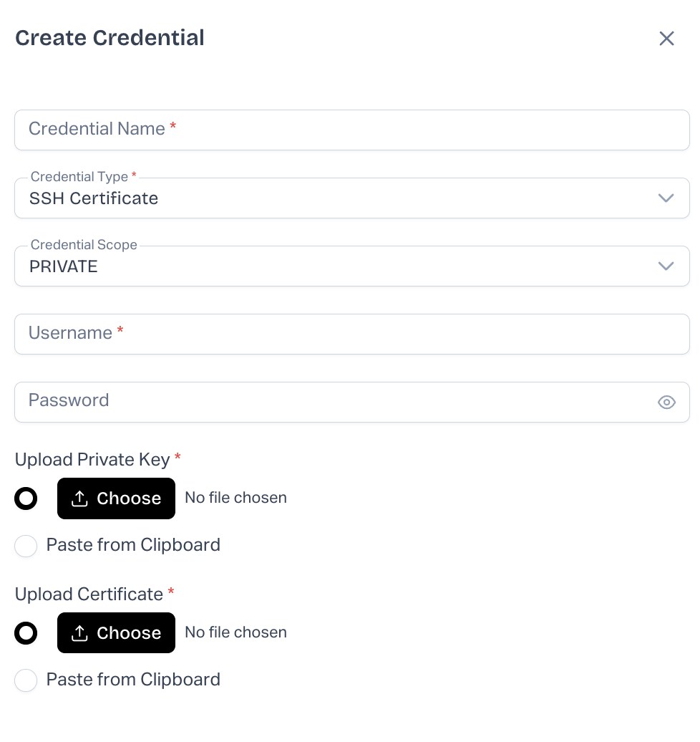Expand Credential Type dropdown chevron
The width and height of the screenshot is (700, 742).
[666, 198]
